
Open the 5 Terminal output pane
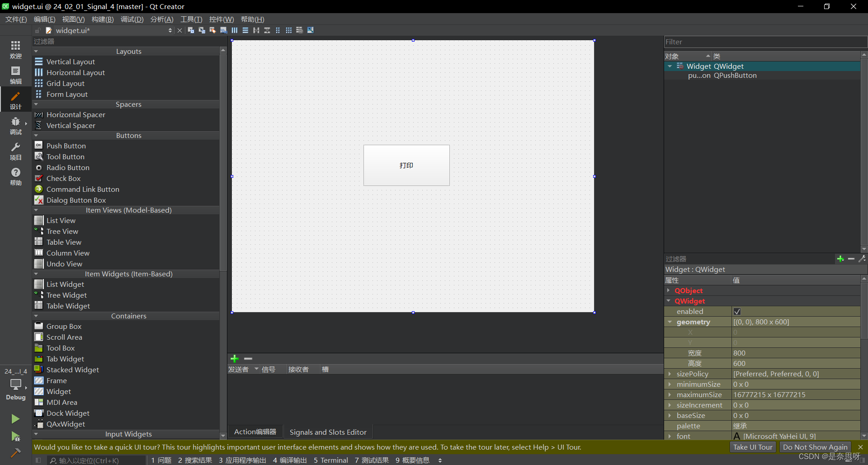(x=331, y=460)
